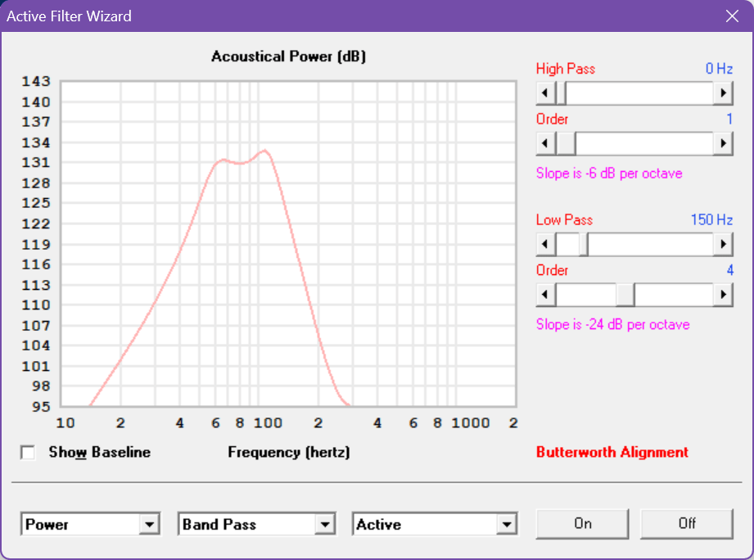Click the Low Pass slider track right of thumb

click(x=651, y=244)
